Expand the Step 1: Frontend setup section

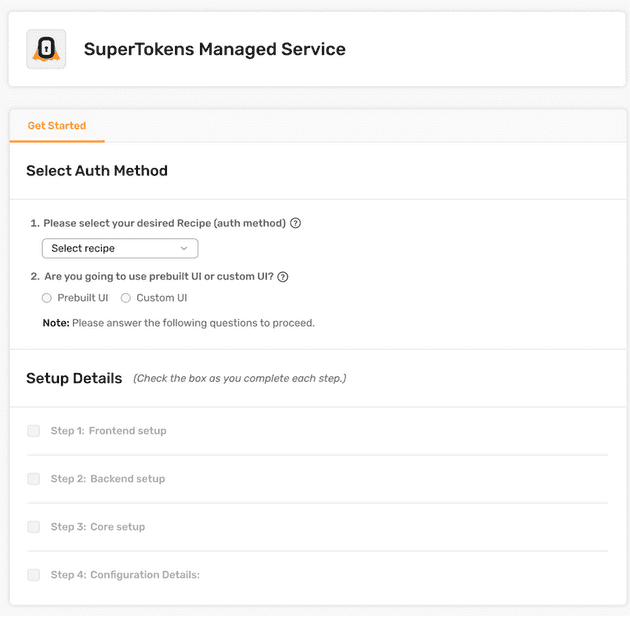click(108, 431)
